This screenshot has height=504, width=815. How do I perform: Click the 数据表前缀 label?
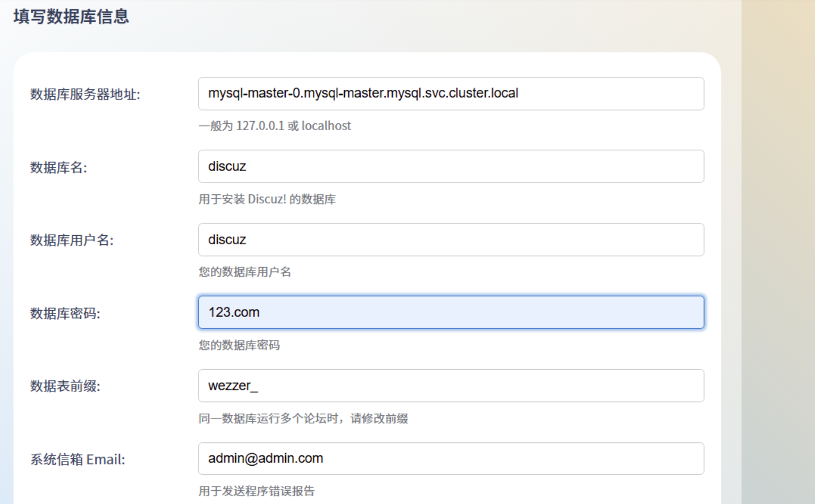coord(65,386)
